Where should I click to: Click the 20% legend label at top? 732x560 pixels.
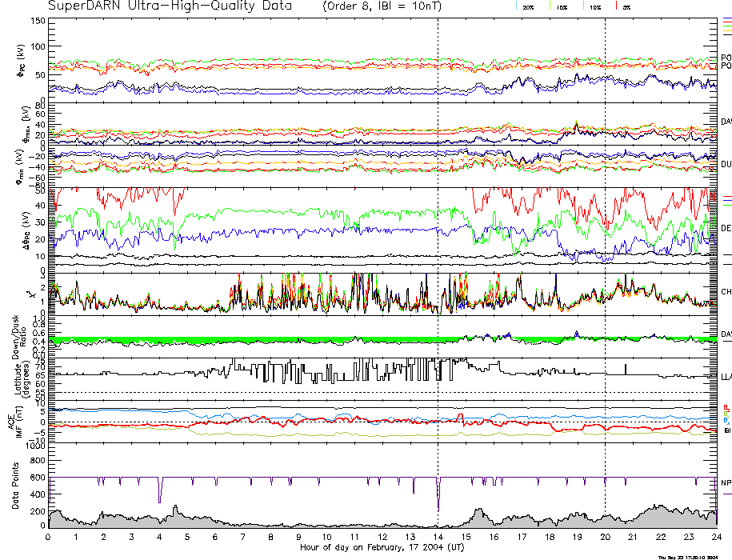[x=528, y=7]
